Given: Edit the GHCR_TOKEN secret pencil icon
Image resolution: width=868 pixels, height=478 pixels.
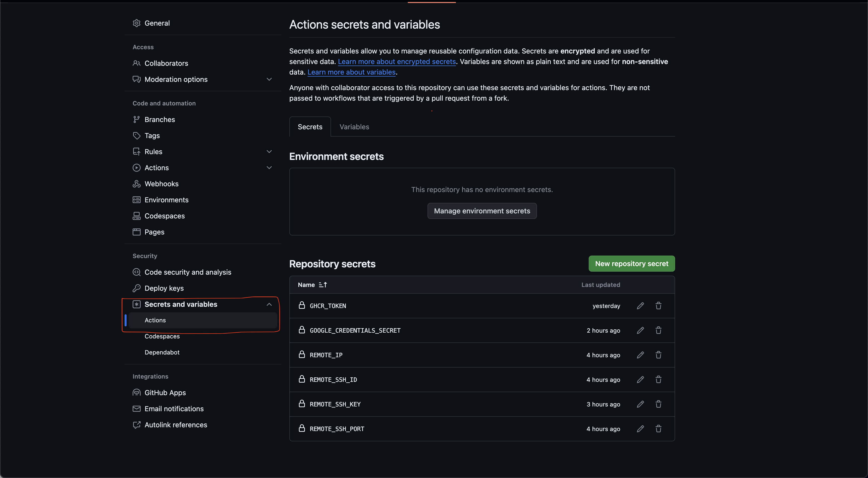Looking at the screenshot, I should coord(640,306).
